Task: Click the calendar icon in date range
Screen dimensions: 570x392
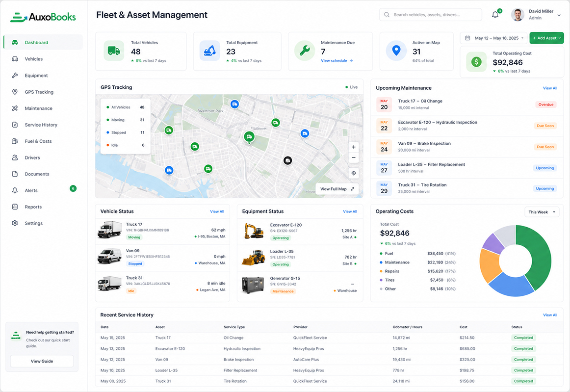Action: click(467, 38)
